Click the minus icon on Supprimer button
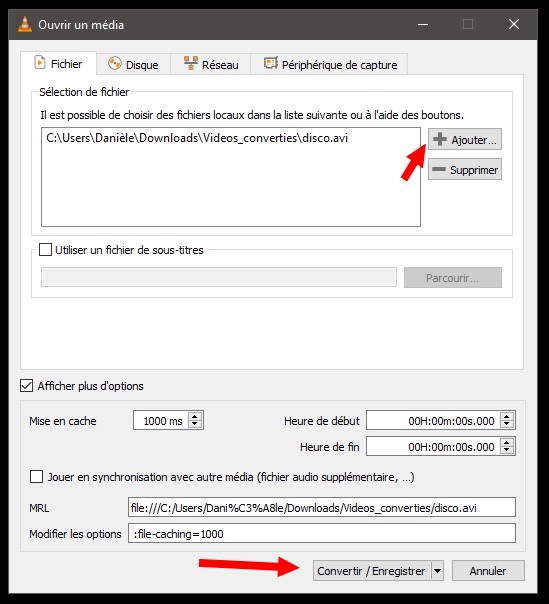This screenshot has width=549, height=604. click(x=439, y=169)
